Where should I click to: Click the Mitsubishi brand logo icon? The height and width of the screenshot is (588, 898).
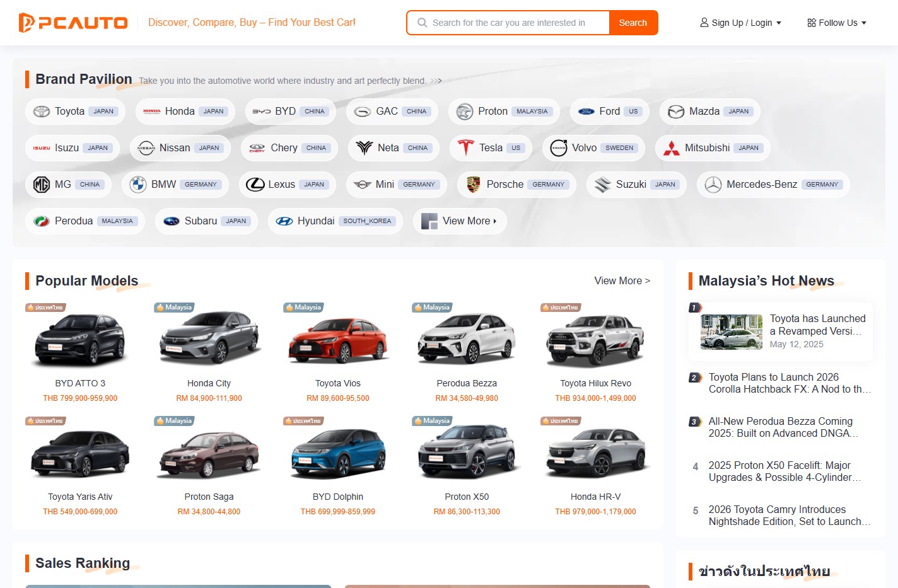pyautogui.click(x=672, y=148)
